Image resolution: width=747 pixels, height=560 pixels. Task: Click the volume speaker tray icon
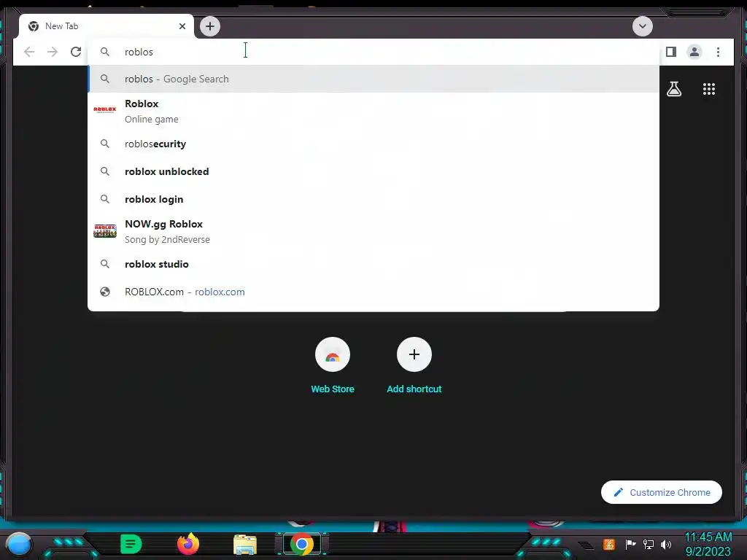pyautogui.click(x=666, y=544)
